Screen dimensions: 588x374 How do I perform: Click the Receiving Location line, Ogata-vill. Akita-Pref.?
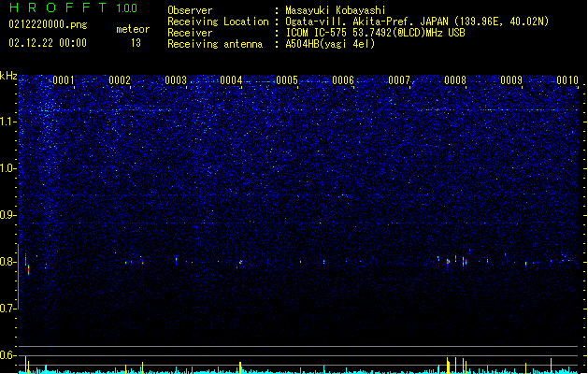(417, 22)
